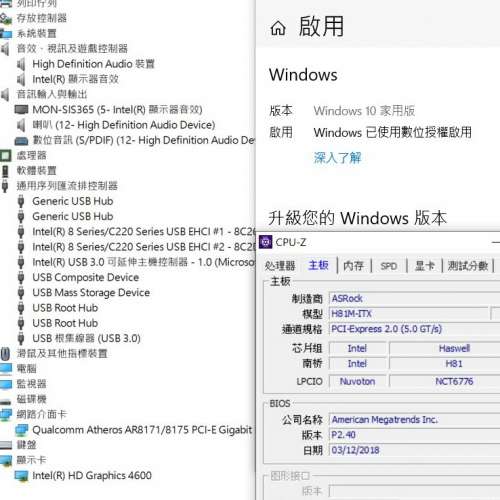Click processor icon of 處理器 category
This screenshot has height=500, width=500.
pos(5,155)
